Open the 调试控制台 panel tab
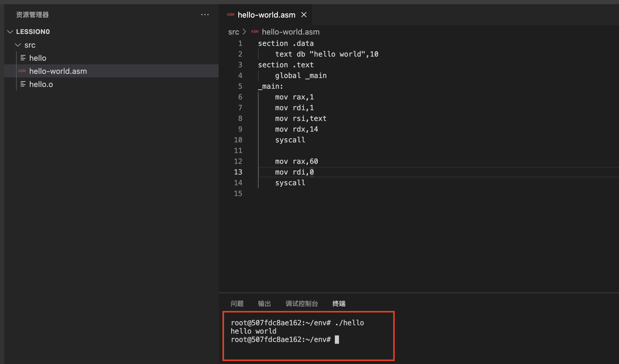 click(x=302, y=304)
